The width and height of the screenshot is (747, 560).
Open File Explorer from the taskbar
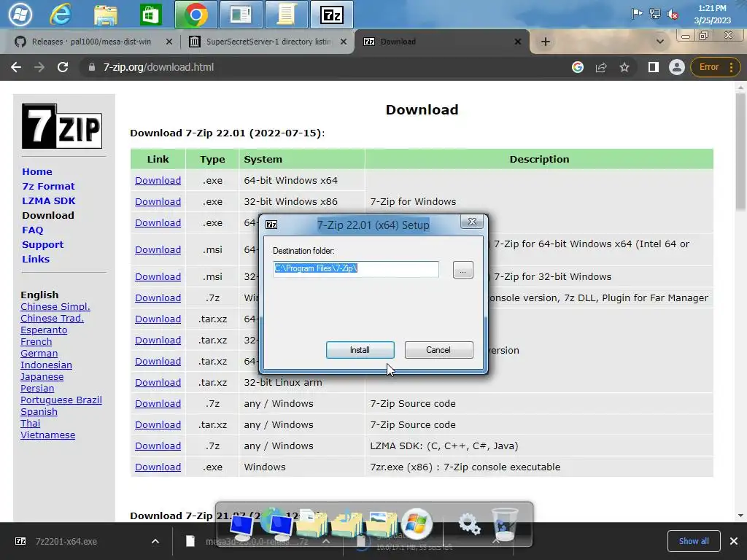point(106,15)
